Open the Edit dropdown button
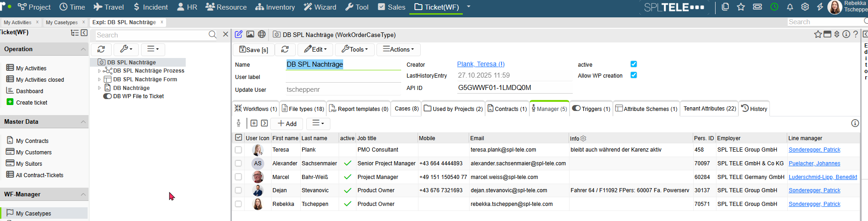This screenshot has width=868, height=221. 315,49
